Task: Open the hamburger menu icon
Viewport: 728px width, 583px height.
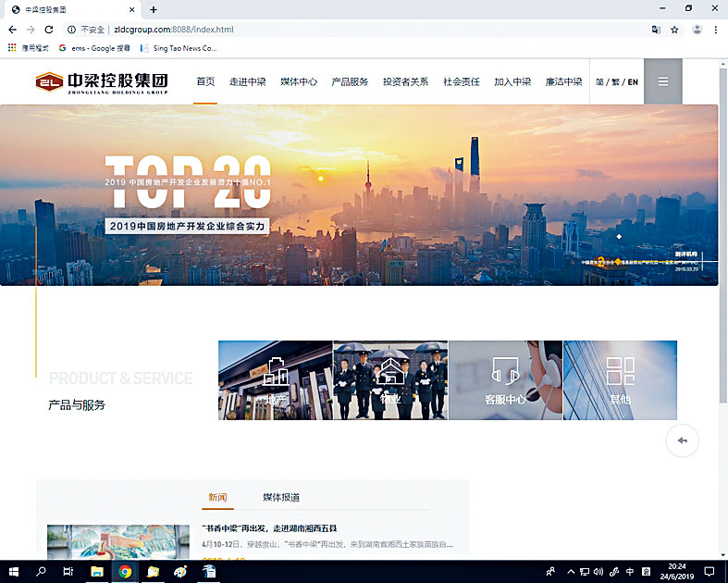Action: (663, 81)
